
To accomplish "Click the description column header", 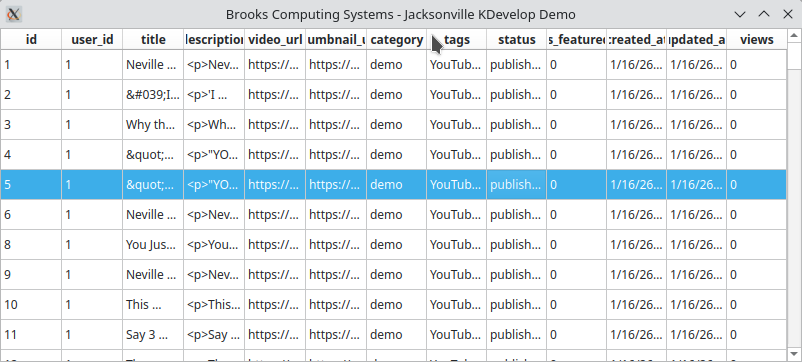I will pyautogui.click(x=214, y=39).
